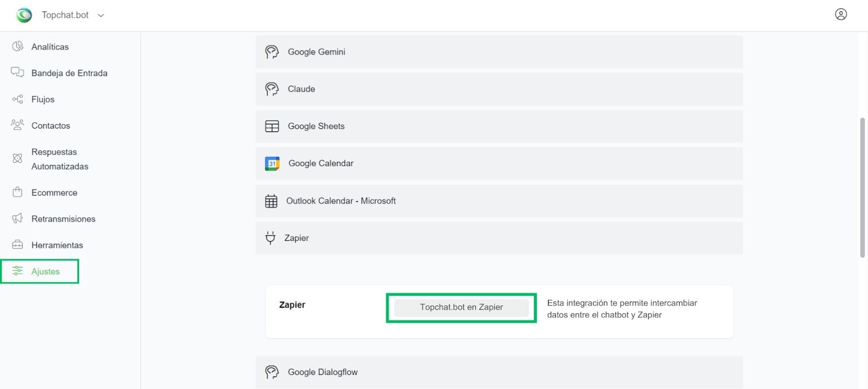868x389 pixels.
Task: Open Respuestas Automatizadas in sidebar
Action: tap(60, 159)
